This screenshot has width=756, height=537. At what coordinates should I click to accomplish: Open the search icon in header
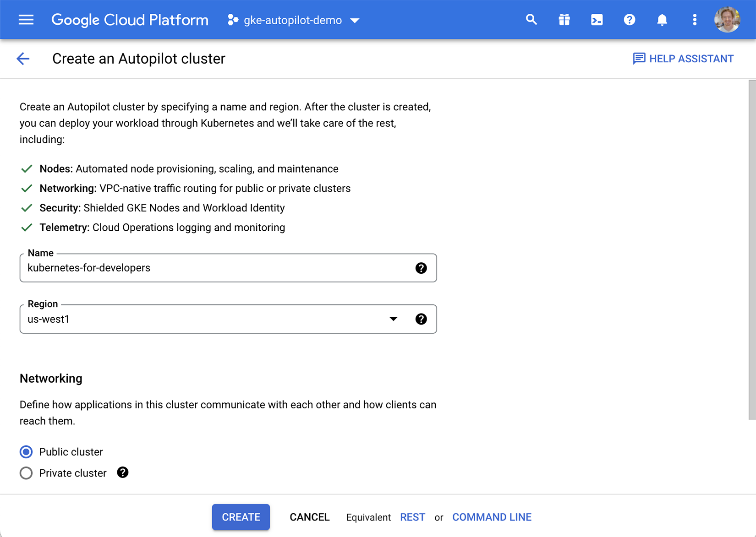(x=531, y=20)
